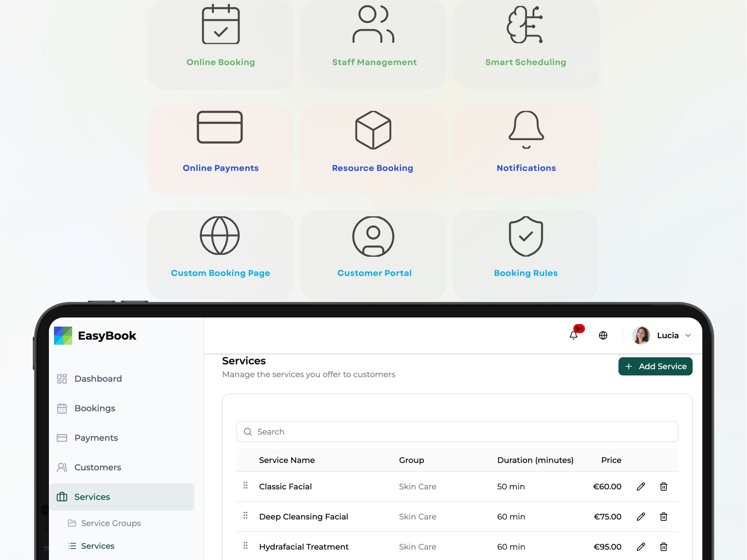This screenshot has width=747, height=560.
Task: Click the Custom Booking Page globe icon
Action: [220, 235]
